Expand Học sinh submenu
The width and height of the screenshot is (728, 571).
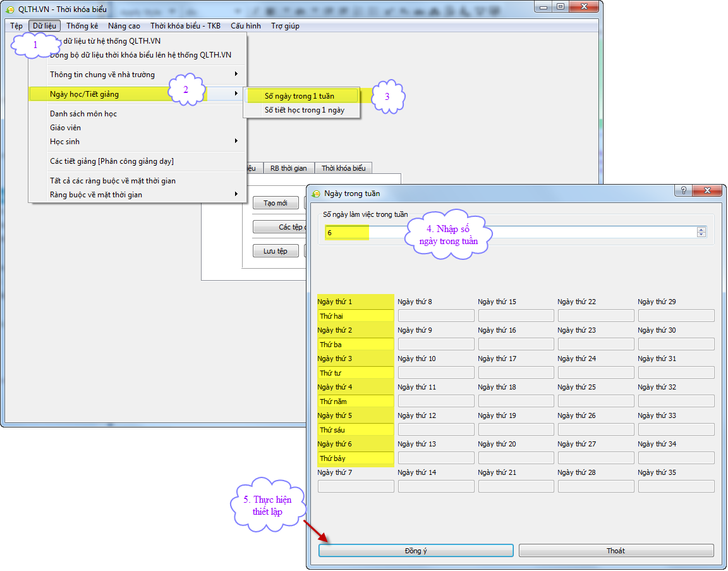[x=137, y=142]
